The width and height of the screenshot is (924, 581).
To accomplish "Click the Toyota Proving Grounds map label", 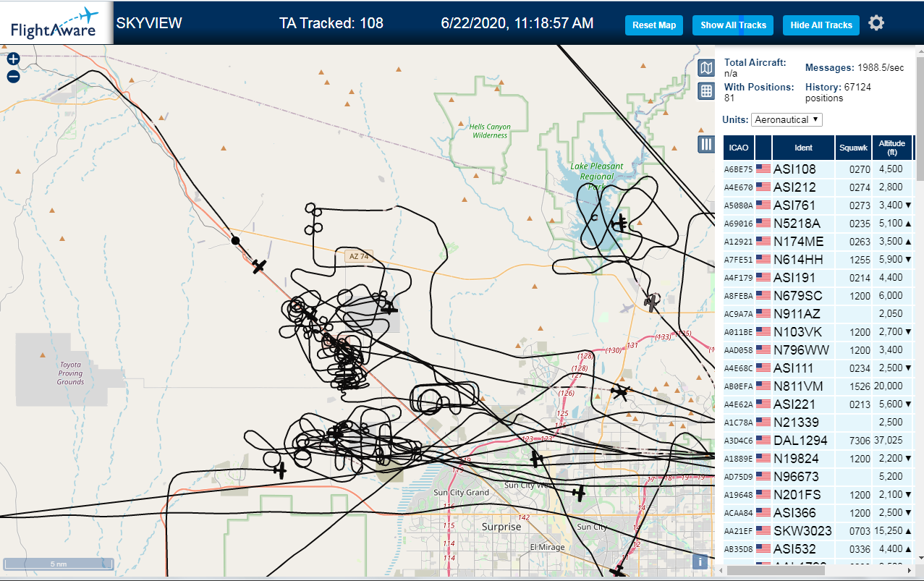I will (x=71, y=373).
